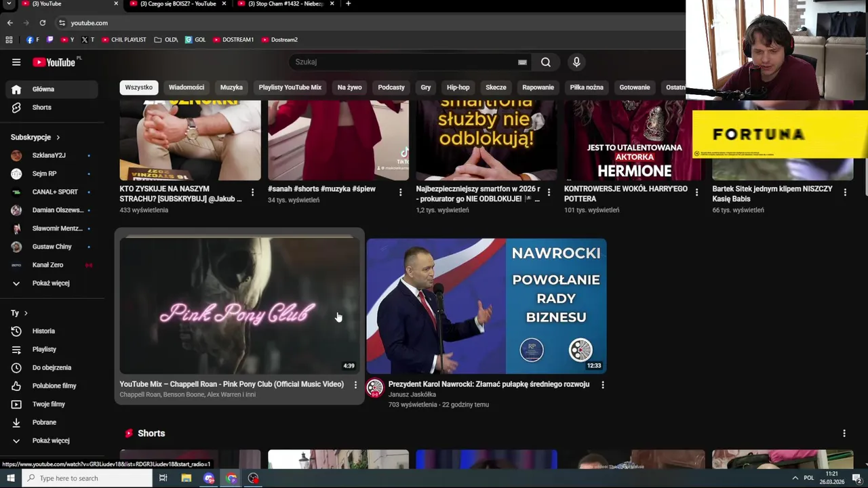The height and width of the screenshot is (488, 868).
Task: Select the Muzyka filter chip
Action: click(231, 87)
